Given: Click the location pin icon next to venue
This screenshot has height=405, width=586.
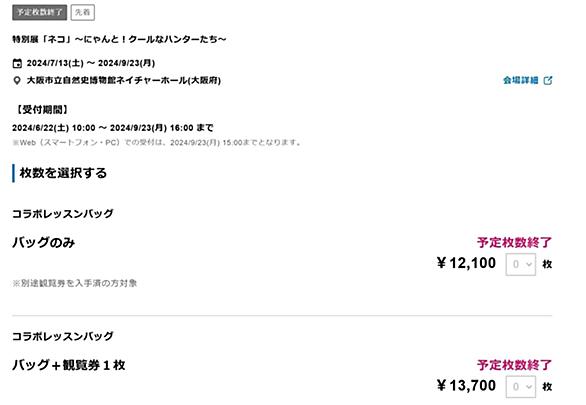Looking at the screenshot, I should 17,80.
